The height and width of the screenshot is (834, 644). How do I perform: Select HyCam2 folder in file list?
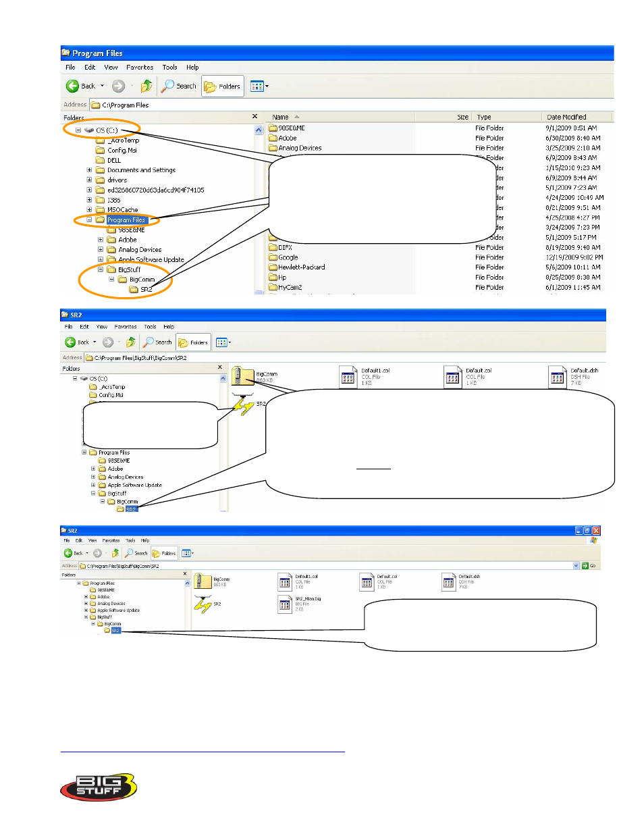click(x=286, y=287)
